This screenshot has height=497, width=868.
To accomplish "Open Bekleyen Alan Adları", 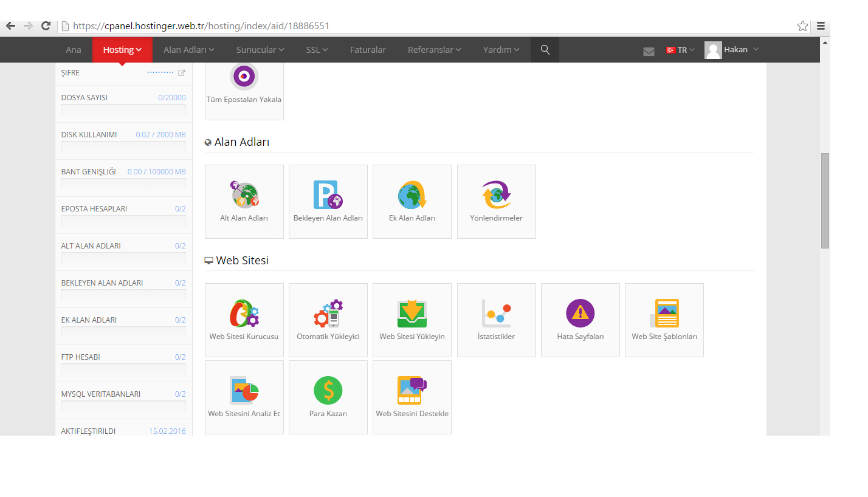I will [x=328, y=202].
